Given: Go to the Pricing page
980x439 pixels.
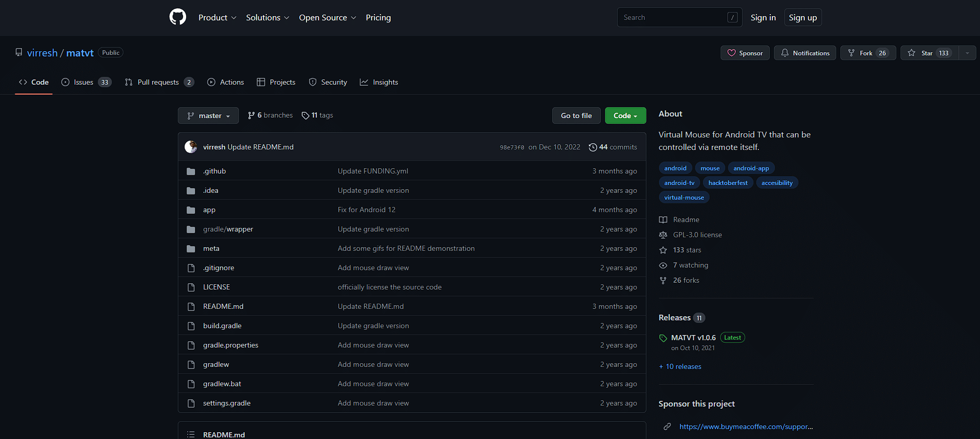Looking at the screenshot, I should [x=378, y=18].
